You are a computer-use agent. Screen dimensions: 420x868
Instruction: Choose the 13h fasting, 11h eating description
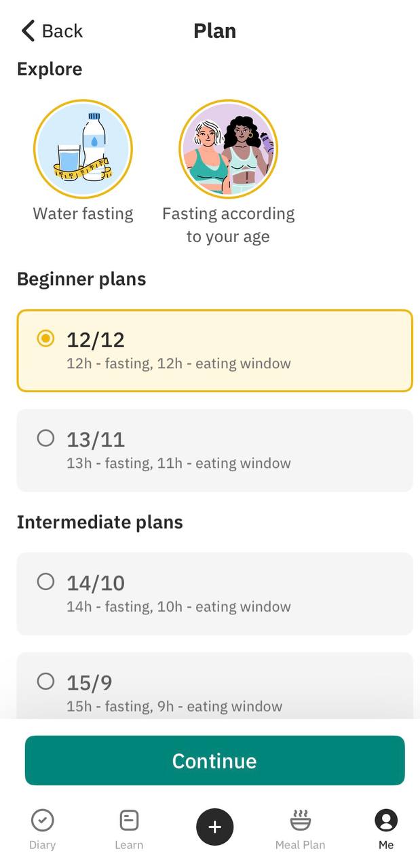coord(178,463)
